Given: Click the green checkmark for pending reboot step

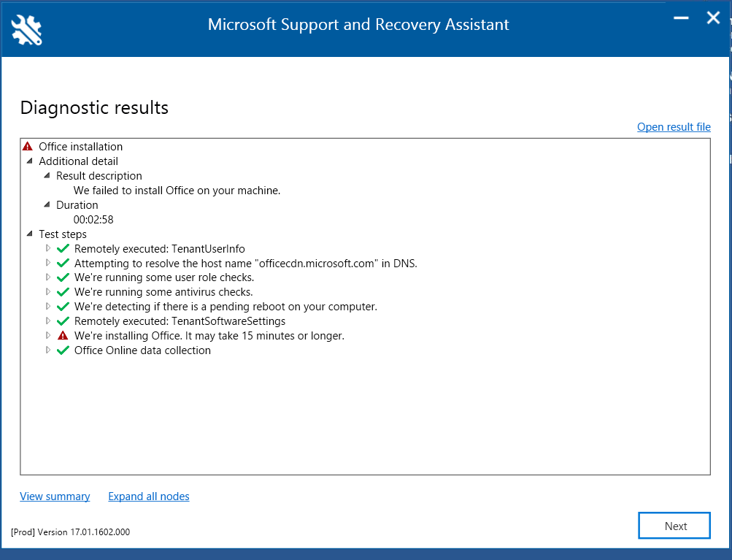Looking at the screenshot, I should [x=63, y=307].
